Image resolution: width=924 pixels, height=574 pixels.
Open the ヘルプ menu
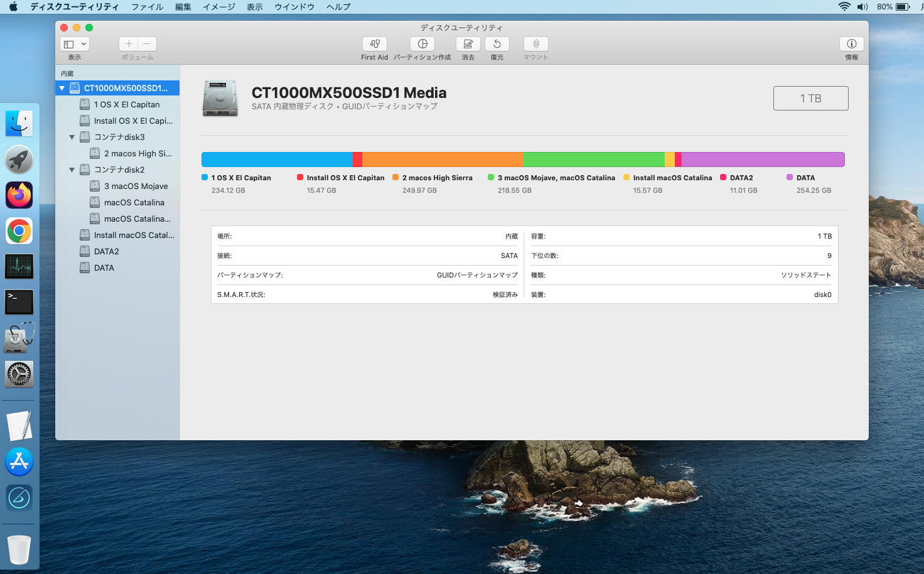(338, 7)
